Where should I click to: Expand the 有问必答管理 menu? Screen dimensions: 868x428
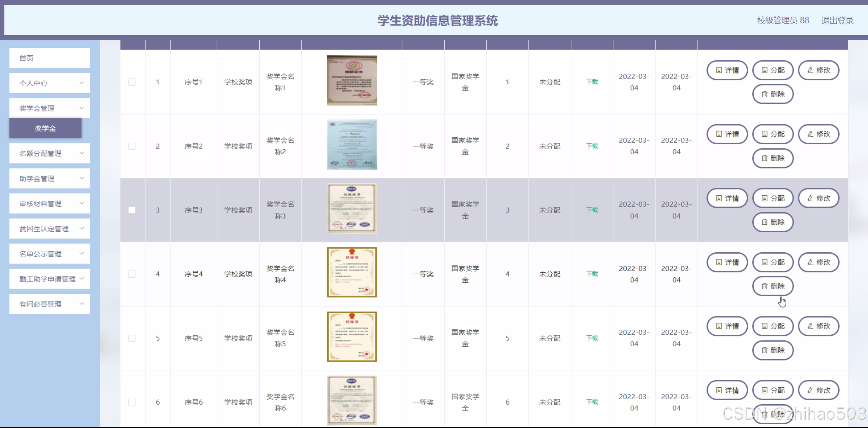point(49,304)
